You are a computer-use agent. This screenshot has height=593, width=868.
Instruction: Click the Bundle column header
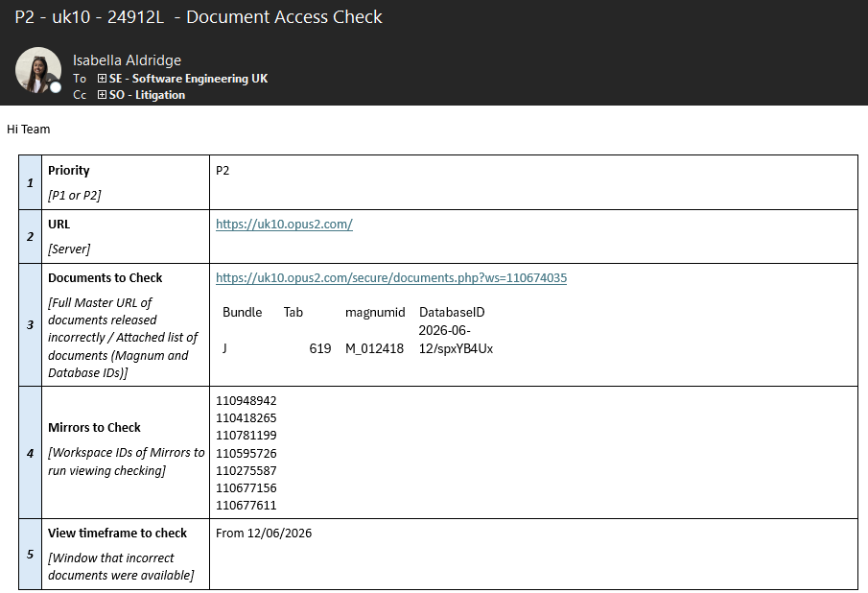[242, 312]
